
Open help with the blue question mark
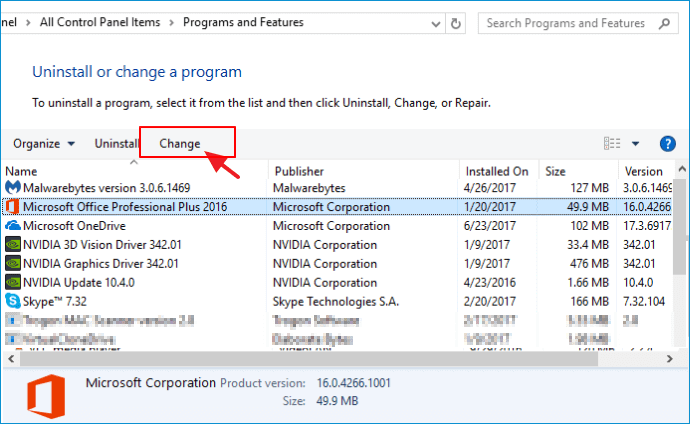point(668,144)
